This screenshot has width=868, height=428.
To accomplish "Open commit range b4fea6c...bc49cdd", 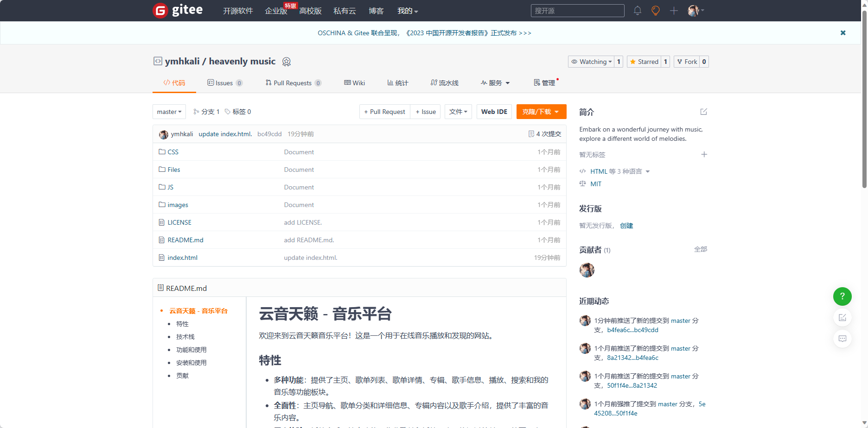I will (x=632, y=330).
